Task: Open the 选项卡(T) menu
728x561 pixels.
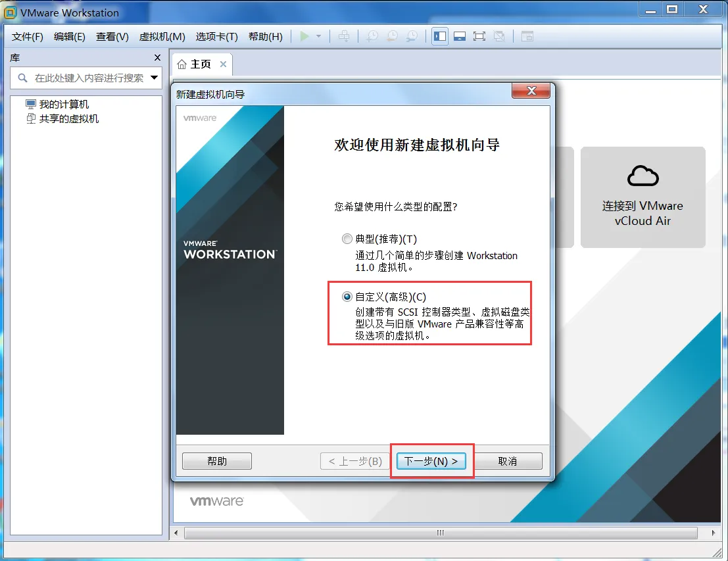Action: point(217,37)
